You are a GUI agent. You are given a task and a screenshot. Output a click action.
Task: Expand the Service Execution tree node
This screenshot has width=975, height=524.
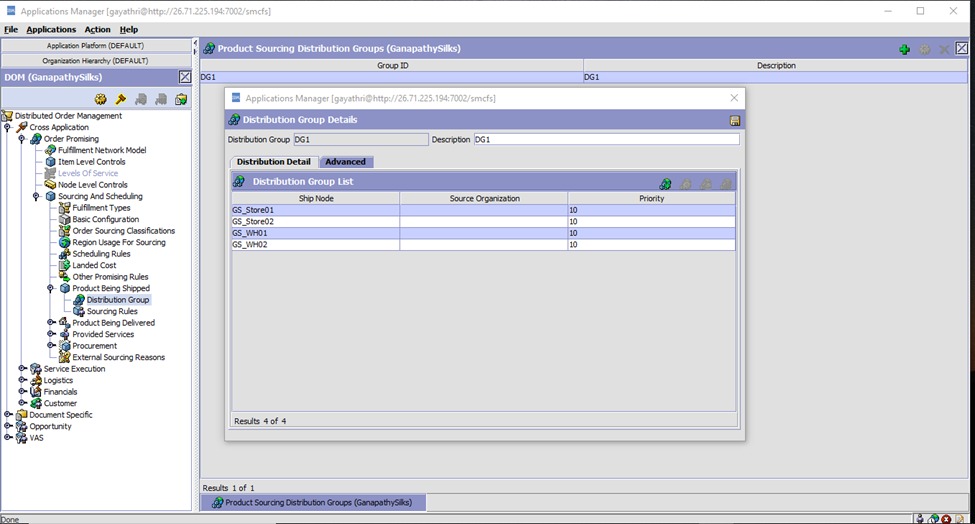click(22, 369)
